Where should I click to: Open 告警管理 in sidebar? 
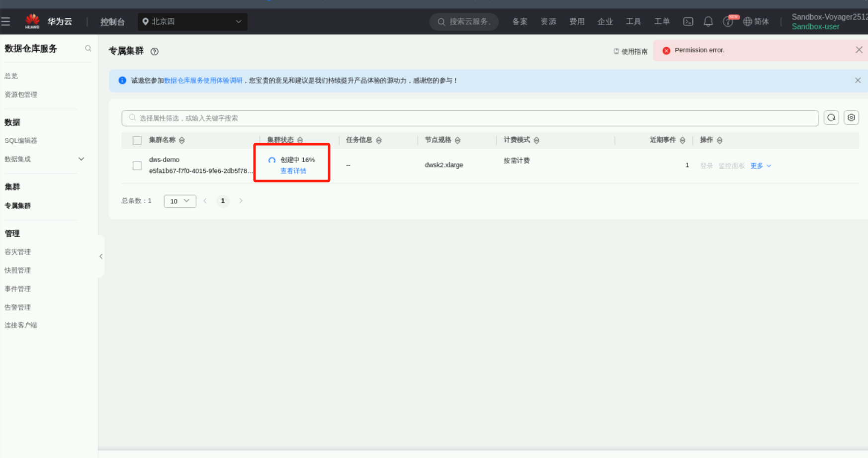point(18,307)
